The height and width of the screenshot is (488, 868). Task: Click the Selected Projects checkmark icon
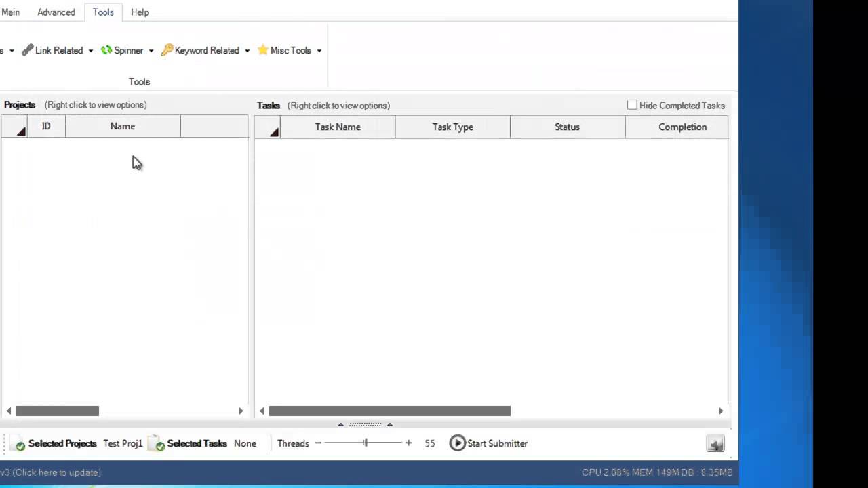18,443
